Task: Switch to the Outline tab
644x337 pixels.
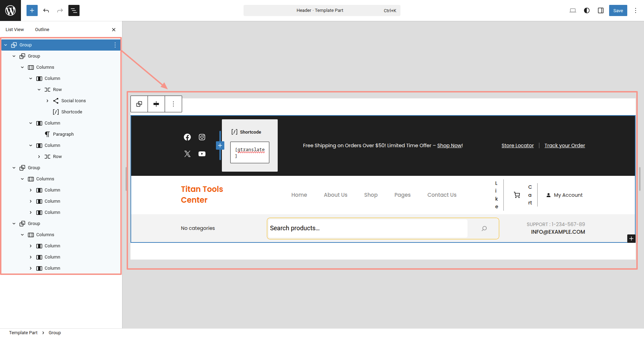Action: click(x=42, y=30)
